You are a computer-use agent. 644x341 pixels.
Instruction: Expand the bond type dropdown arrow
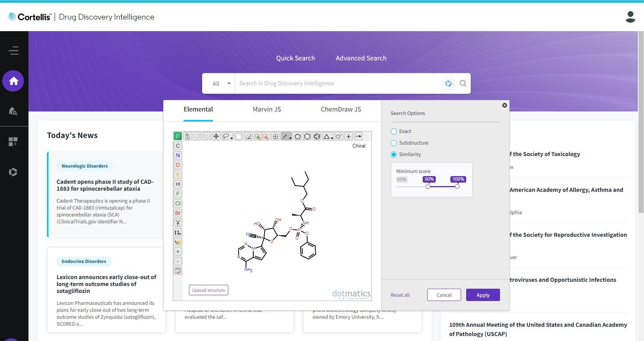[290, 138]
